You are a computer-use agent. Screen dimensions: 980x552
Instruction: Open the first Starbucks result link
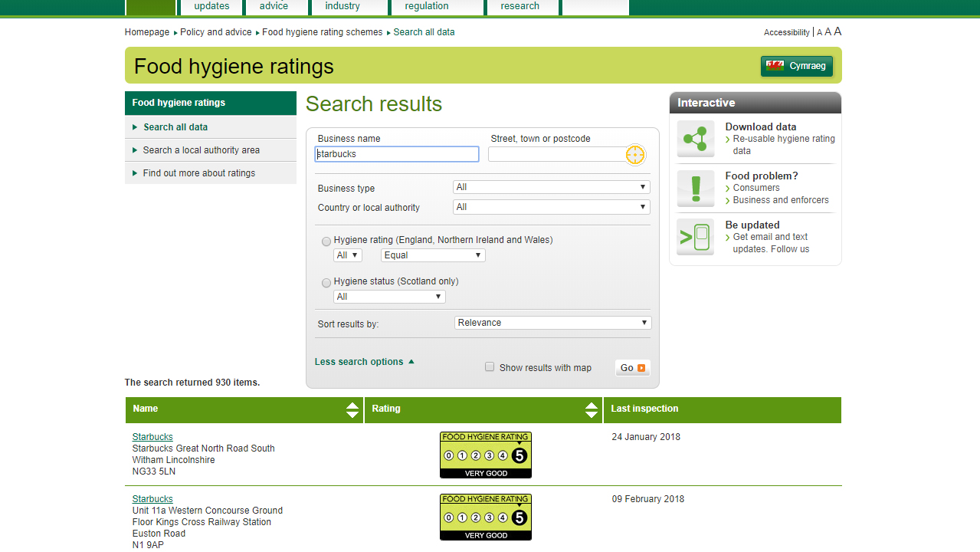(152, 437)
